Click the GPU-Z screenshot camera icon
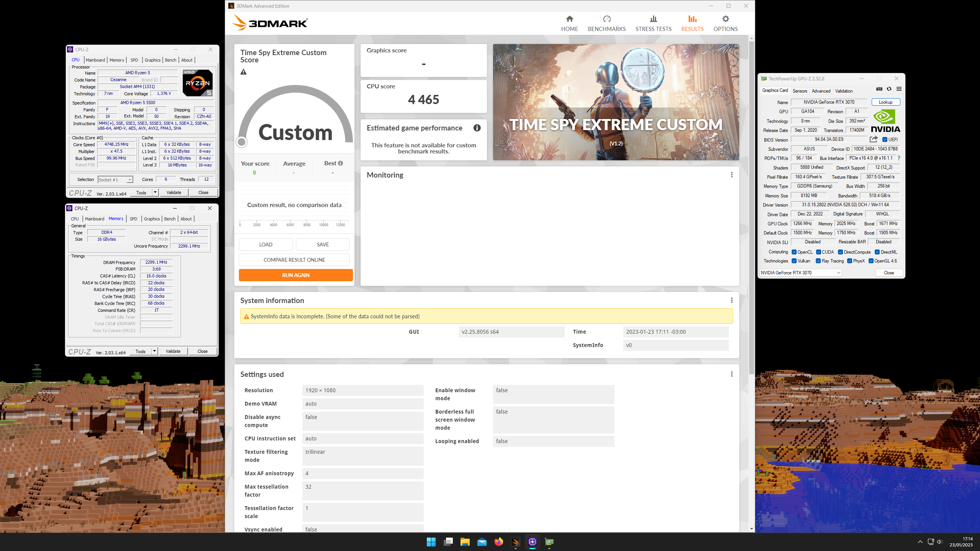Viewport: 980px width, 551px height. coord(879,89)
